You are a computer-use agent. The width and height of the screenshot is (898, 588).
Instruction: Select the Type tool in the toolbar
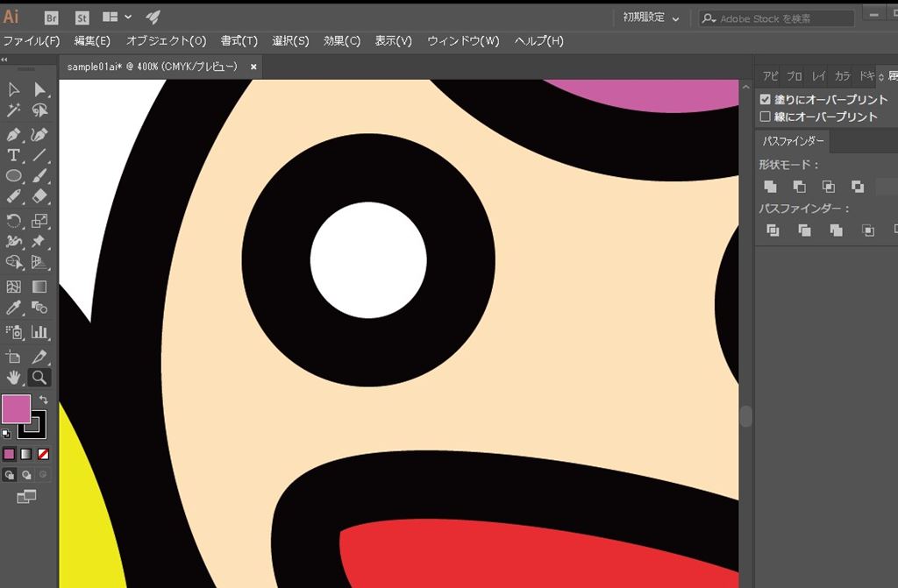(13, 155)
